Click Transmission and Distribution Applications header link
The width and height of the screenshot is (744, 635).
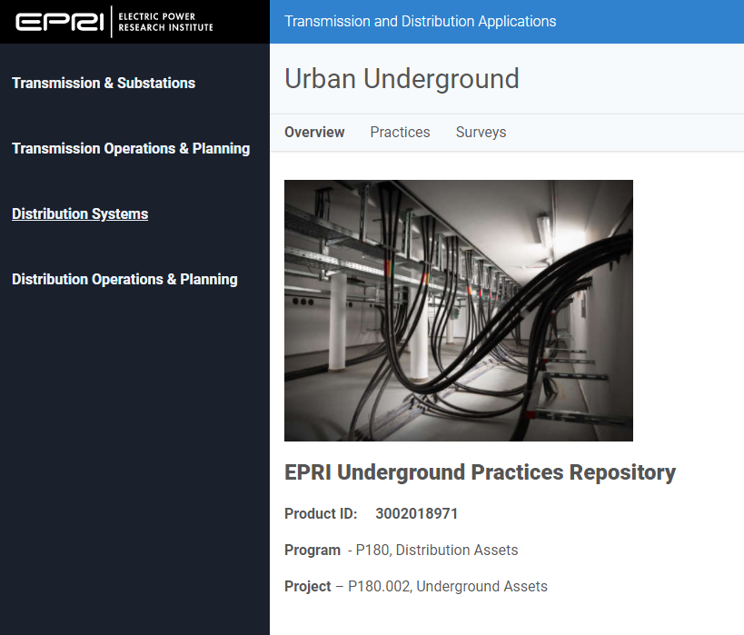tap(420, 21)
